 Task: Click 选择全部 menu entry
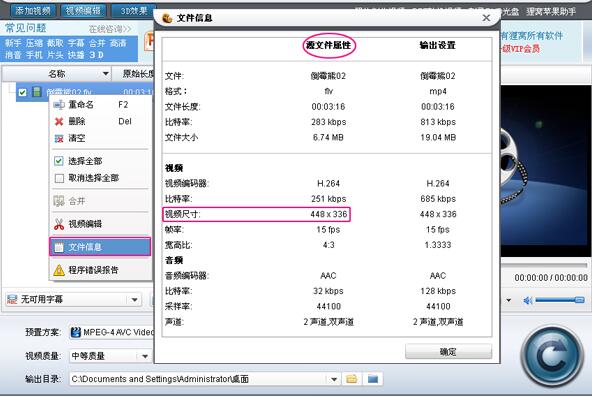[100, 161]
